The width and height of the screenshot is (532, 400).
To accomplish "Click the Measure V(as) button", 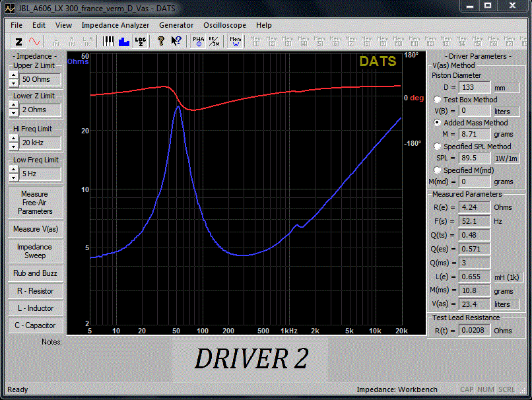I will click(x=35, y=229).
